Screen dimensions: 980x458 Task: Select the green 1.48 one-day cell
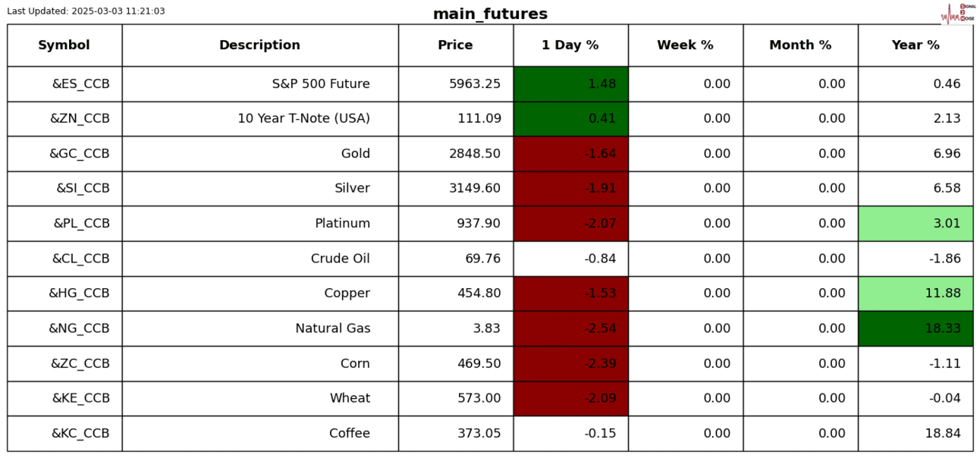[x=570, y=84]
